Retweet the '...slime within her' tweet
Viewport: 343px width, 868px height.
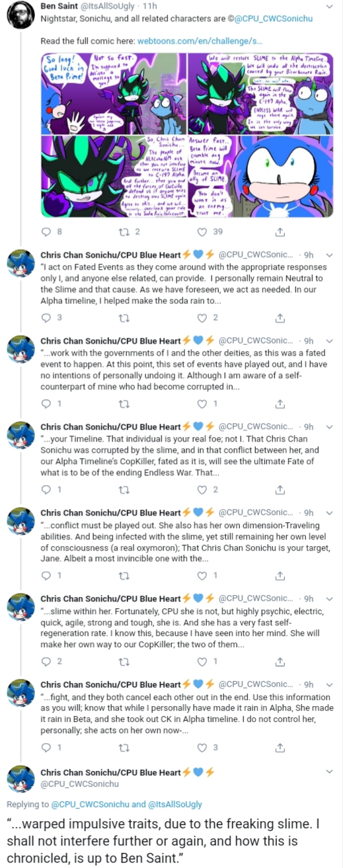coord(124,662)
